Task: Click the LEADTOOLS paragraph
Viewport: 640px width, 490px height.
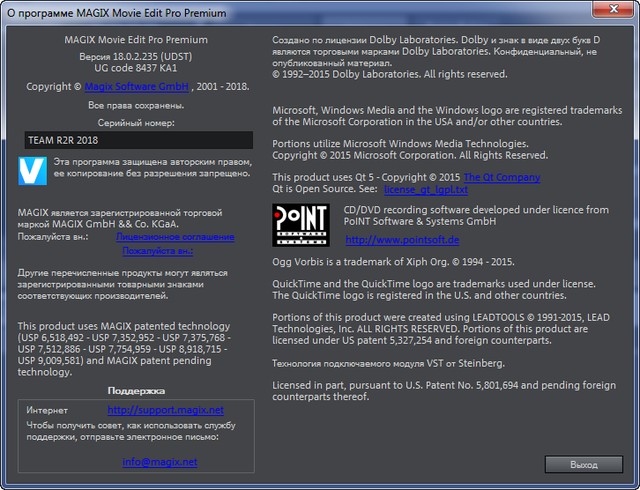Action: point(441,329)
